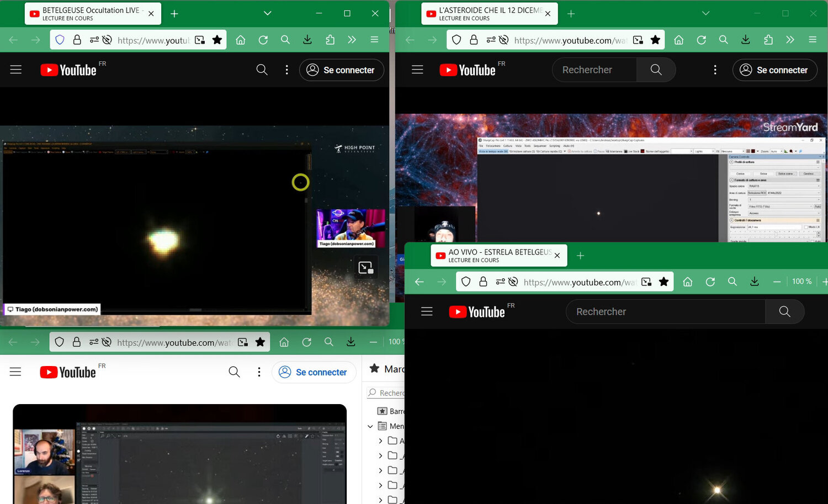Toggle address-bar picture-in-picture in L'Asteroide window

638,40
